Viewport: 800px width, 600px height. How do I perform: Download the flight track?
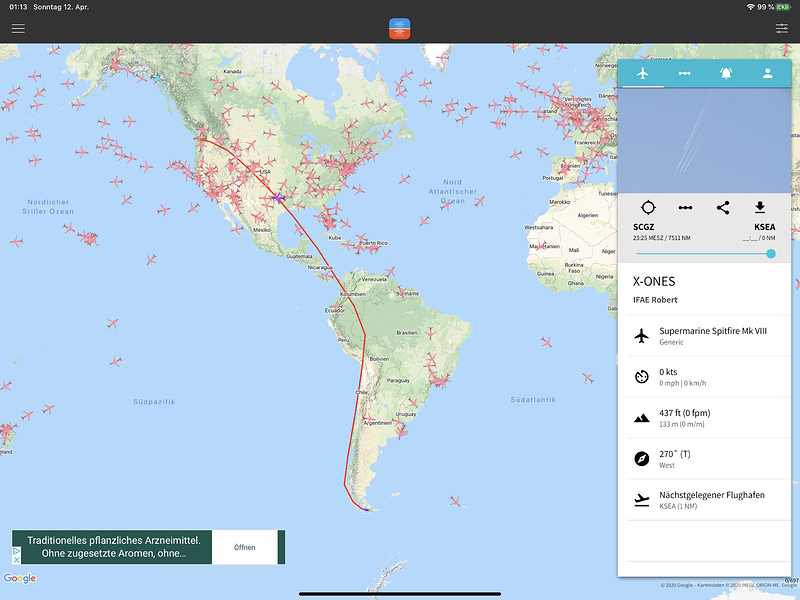point(760,207)
